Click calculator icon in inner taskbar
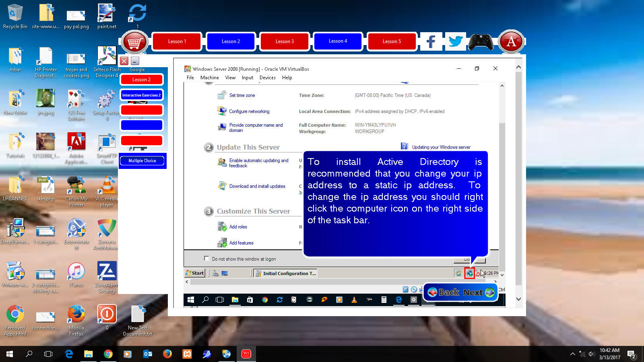 [384, 300]
